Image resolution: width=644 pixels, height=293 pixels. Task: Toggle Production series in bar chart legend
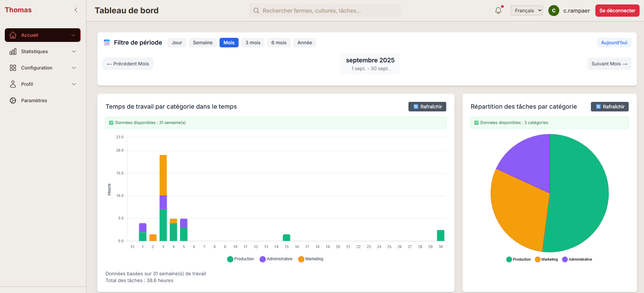click(240, 259)
